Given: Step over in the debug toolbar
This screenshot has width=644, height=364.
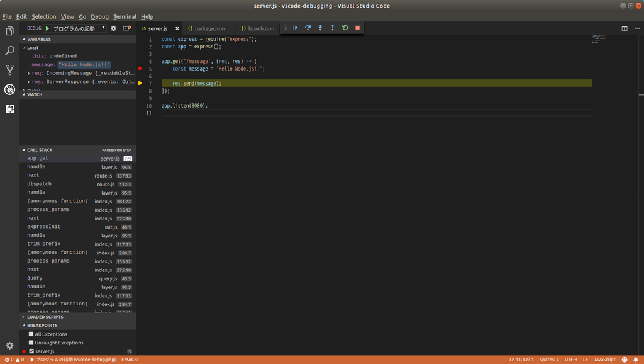Looking at the screenshot, I should point(308,28).
